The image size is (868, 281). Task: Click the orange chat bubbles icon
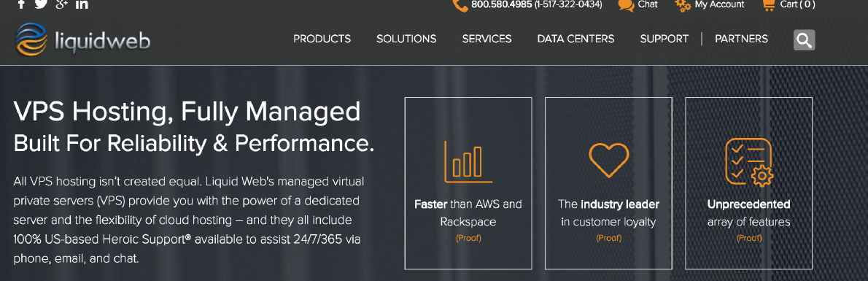pos(626,5)
